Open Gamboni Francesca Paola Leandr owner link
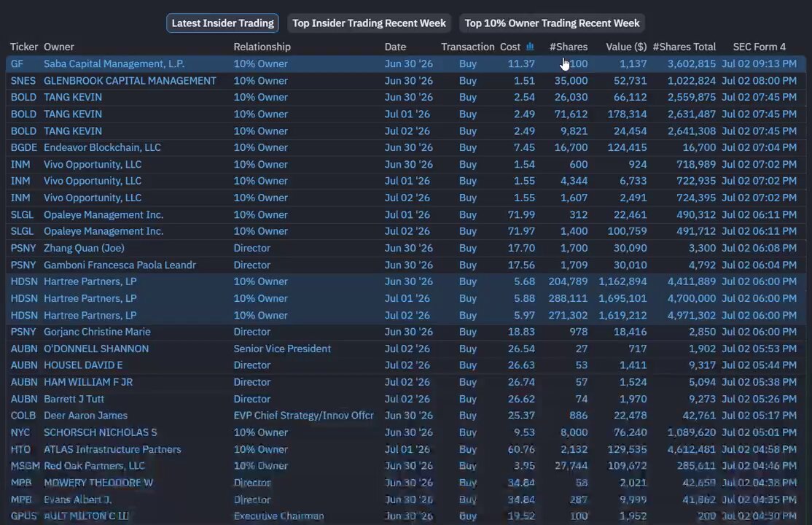812x525 pixels. (120, 265)
